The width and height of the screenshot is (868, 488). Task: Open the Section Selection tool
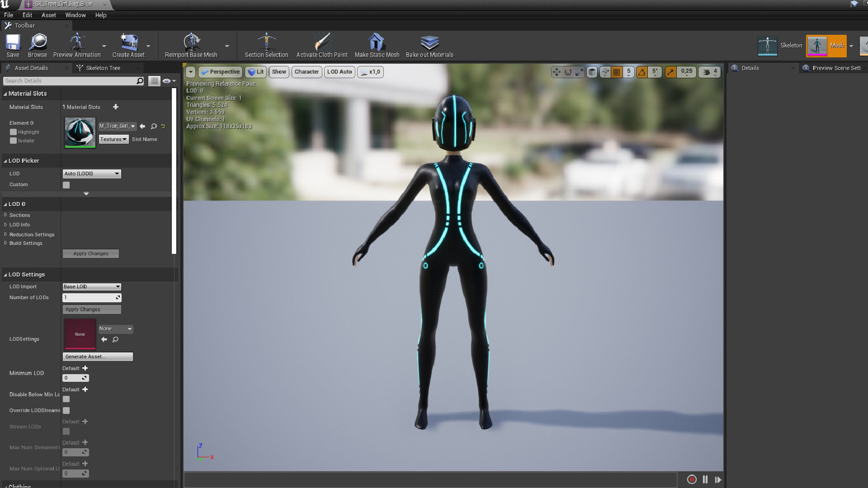pos(266,45)
